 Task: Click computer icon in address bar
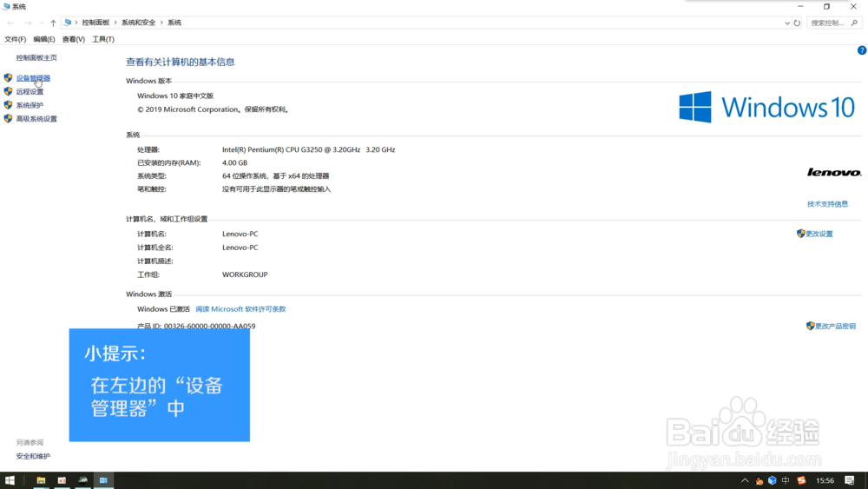point(68,23)
